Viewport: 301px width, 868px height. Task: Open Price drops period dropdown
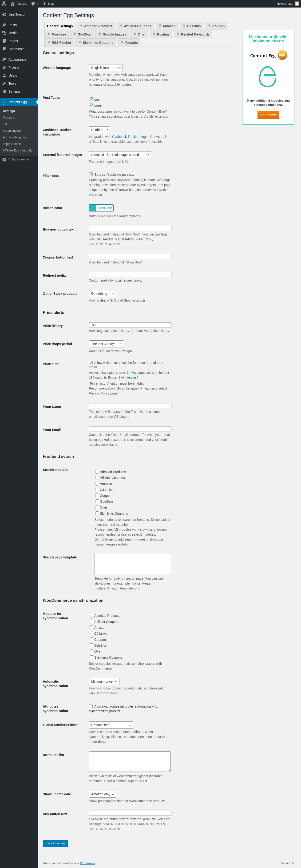click(106, 344)
